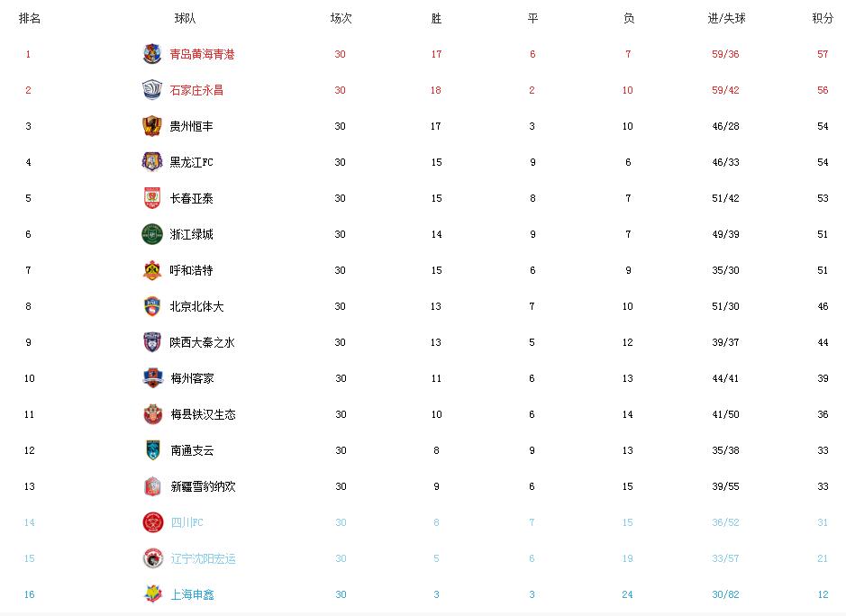The width and height of the screenshot is (846, 616).
Task: Click the 呼和浩特 team crest
Action: (x=152, y=270)
